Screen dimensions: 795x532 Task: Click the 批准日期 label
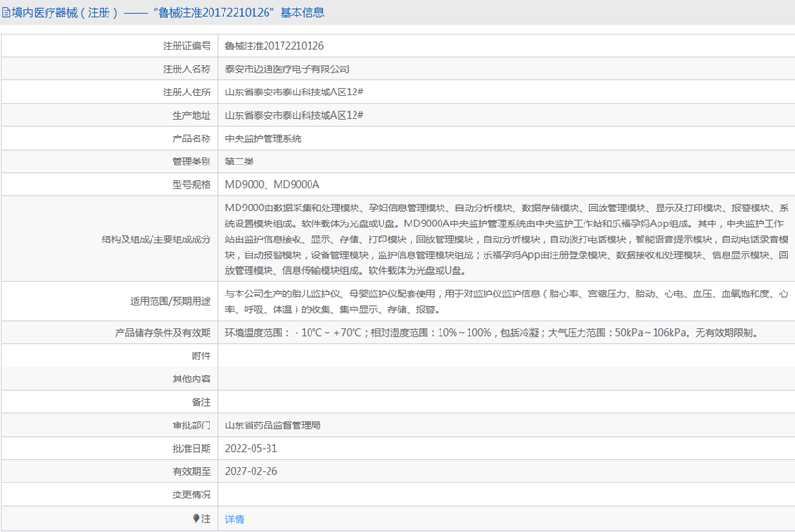point(191,449)
